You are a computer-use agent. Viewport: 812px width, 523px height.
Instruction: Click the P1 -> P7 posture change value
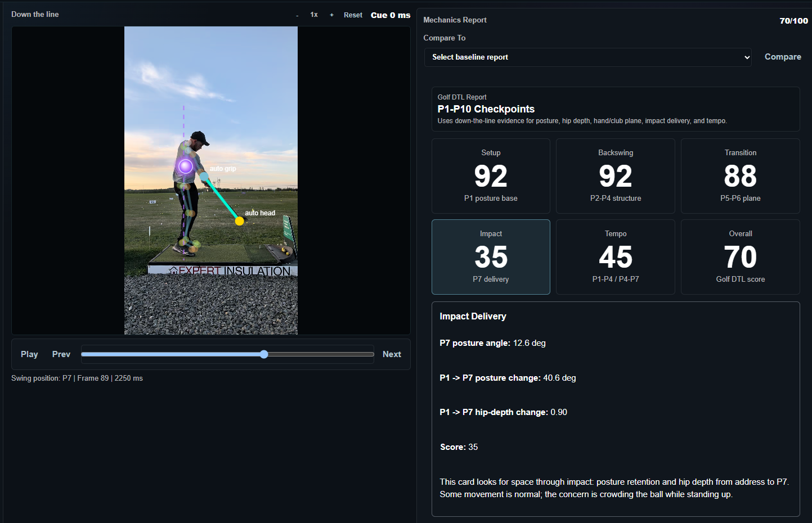coord(559,378)
